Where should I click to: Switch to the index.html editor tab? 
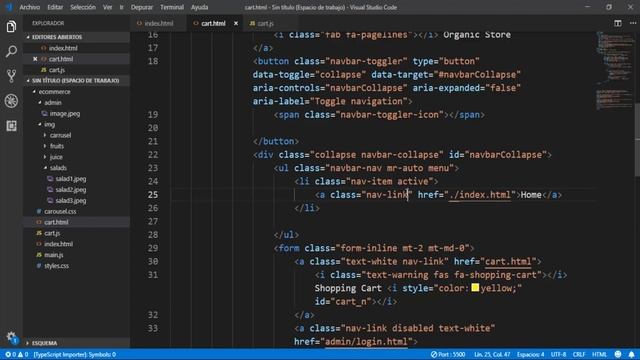coord(158,24)
